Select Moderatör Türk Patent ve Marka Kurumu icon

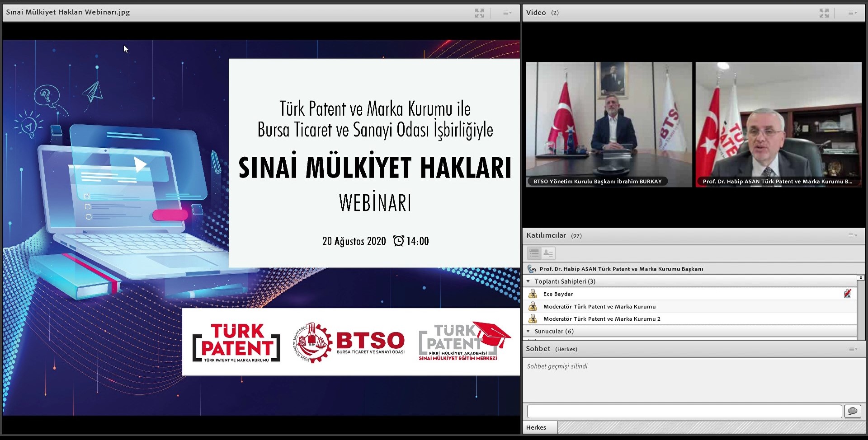tap(533, 306)
